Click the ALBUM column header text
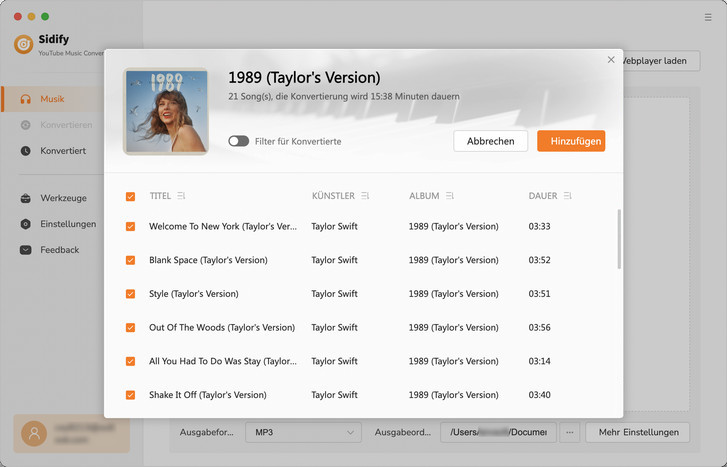The height and width of the screenshot is (467, 727). coord(424,196)
